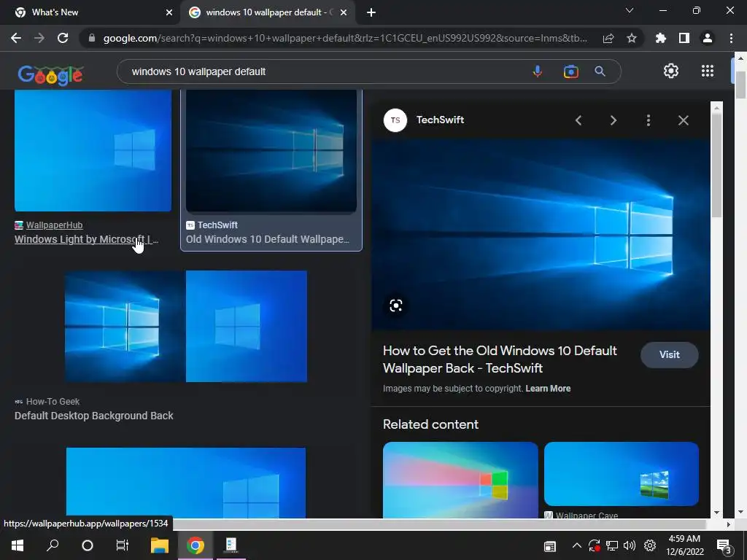
Task: Click the forward navigation arrow
Action: tap(39, 38)
